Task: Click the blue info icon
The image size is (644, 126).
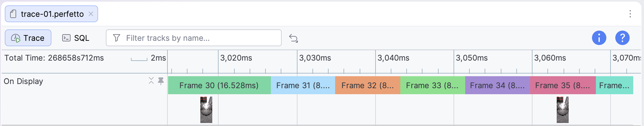Action: click(599, 38)
